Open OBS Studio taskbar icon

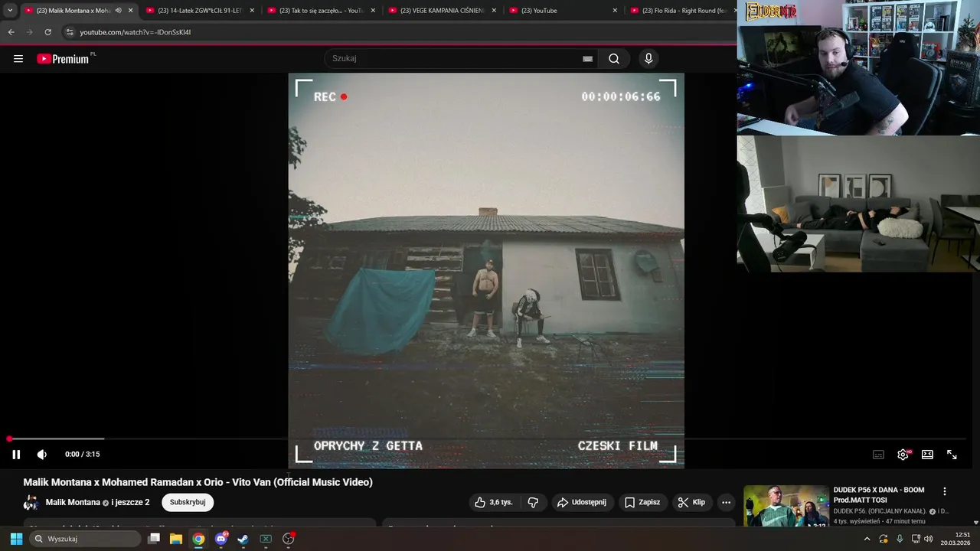(x=289, y=539)
